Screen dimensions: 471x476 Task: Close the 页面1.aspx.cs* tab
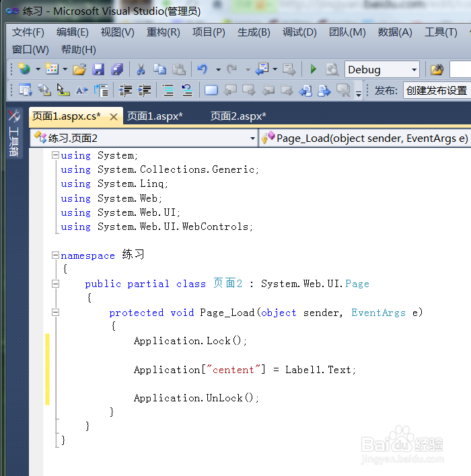(x=113, y=116)
